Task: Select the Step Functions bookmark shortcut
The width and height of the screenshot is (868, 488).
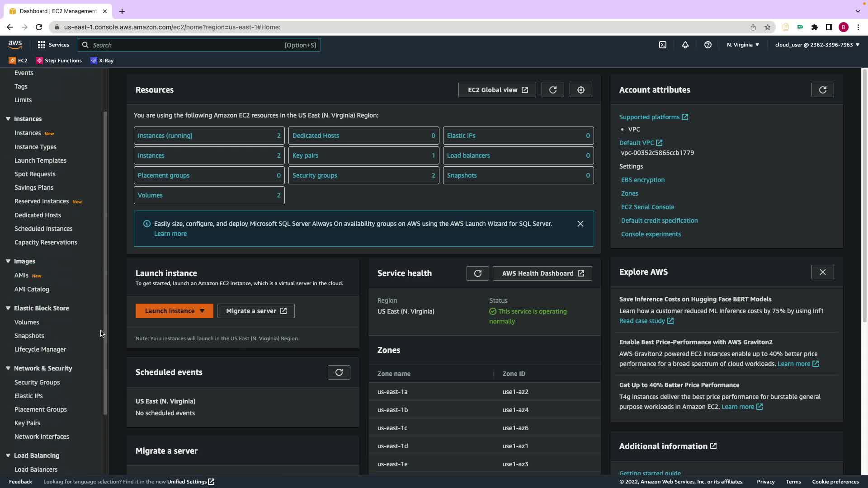Action: 59,61
